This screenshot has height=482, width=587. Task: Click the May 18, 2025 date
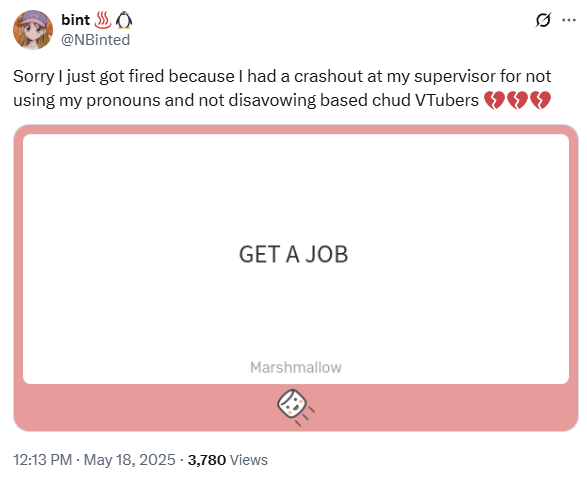pyautogui.click(x=130, y=460)
